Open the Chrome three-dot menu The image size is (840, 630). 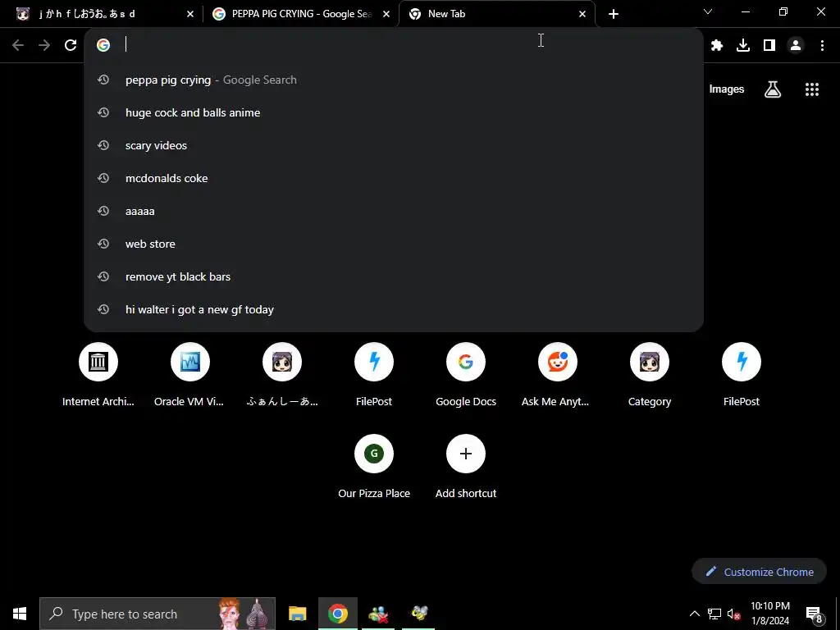click(x=822, y=46)
